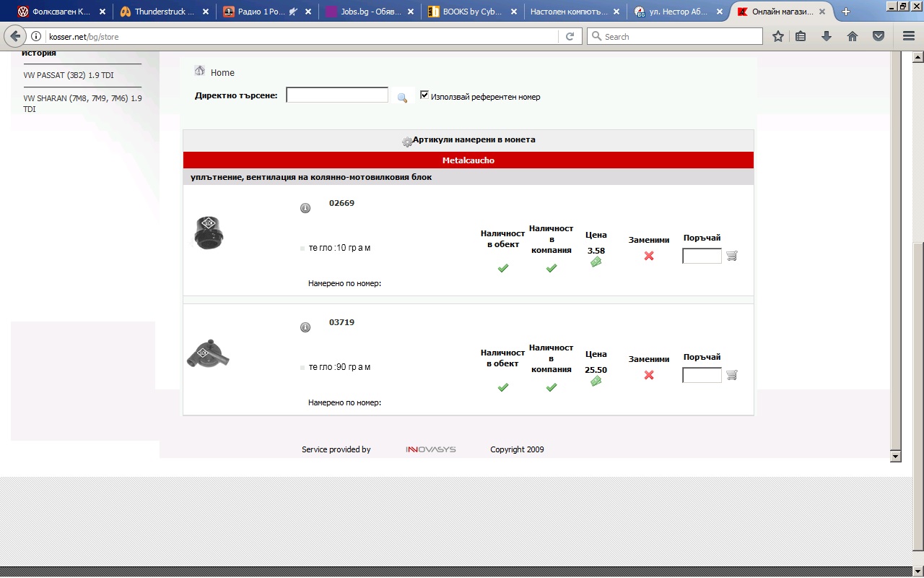Screen dimensions: 924x578
Task: Click the page scrollbar down arrow
Action: tap(896, 457)
